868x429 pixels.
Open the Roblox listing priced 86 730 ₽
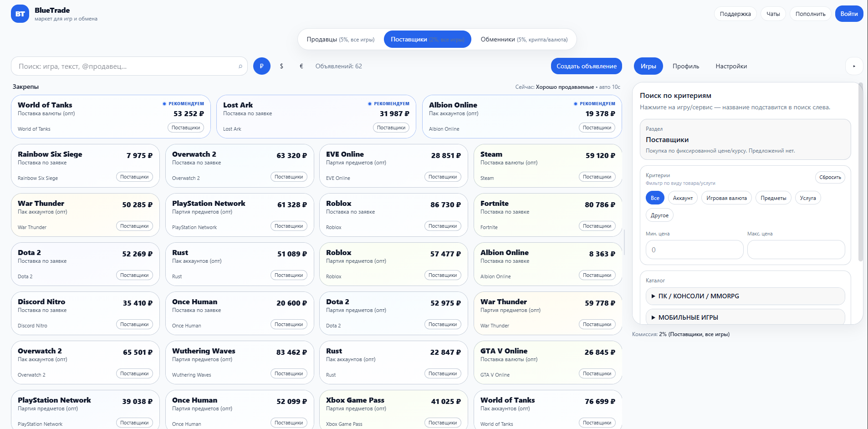point(393,215)
